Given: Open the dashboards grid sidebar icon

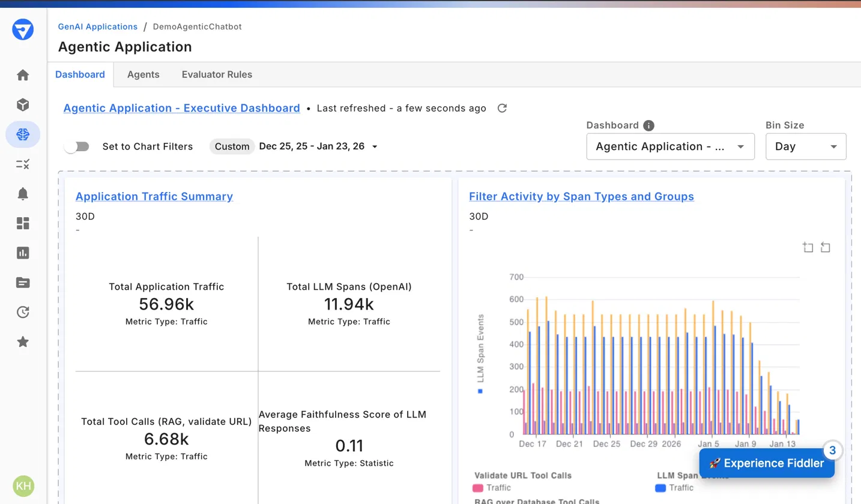Looking at the screenshot, I should pos(23,223).
